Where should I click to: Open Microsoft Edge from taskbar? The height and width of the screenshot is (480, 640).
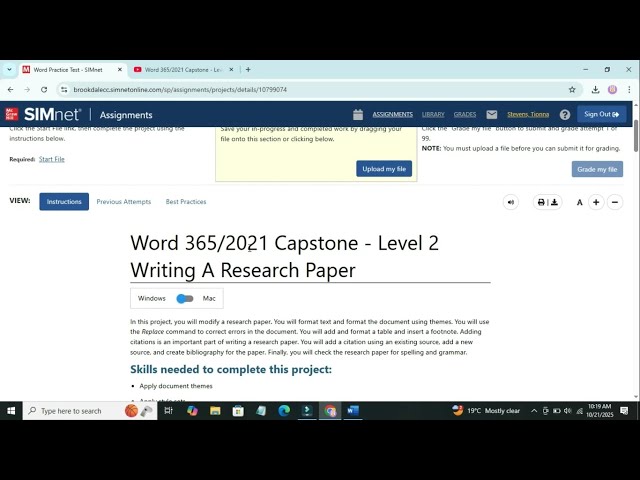click(x=284, y=411)
